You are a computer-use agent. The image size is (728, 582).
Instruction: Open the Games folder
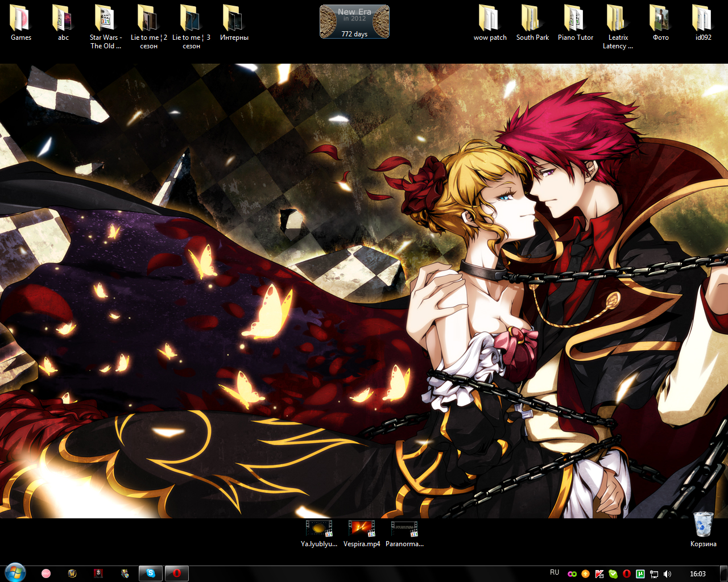point(21,23)
